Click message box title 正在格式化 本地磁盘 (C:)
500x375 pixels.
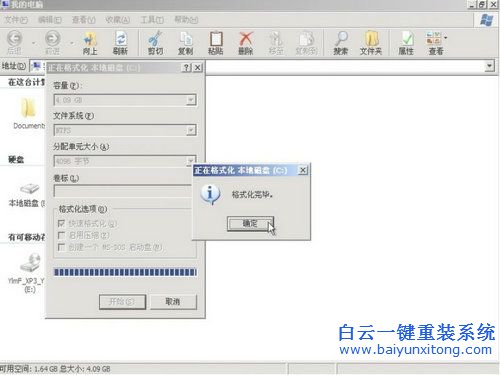tap(241, 171)
